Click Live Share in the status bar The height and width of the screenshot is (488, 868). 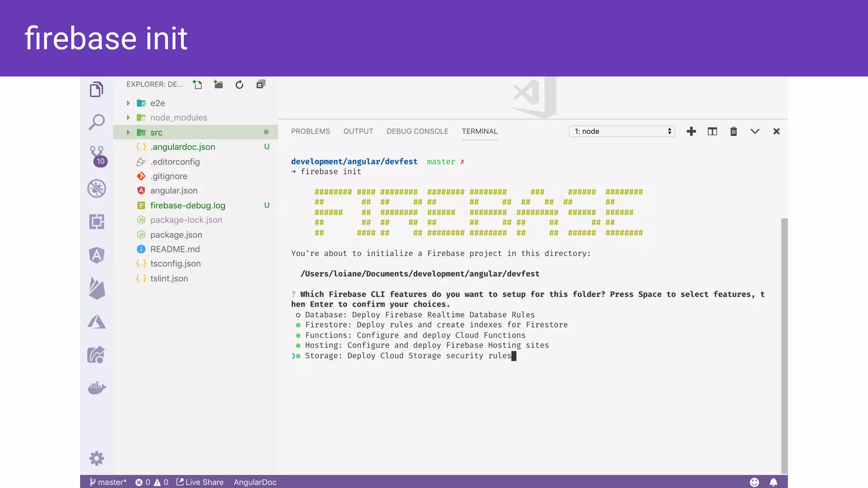click(x=200, y=482)
